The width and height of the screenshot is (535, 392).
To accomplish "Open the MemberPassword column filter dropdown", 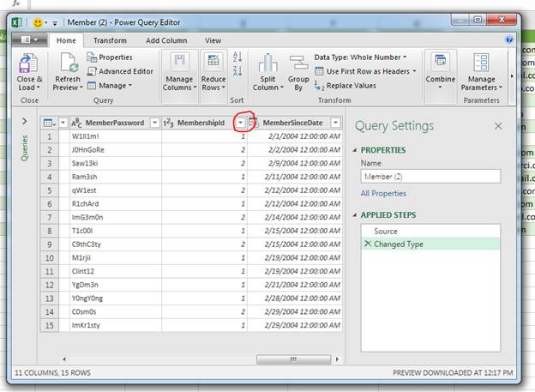I will (x=155, y=123).
